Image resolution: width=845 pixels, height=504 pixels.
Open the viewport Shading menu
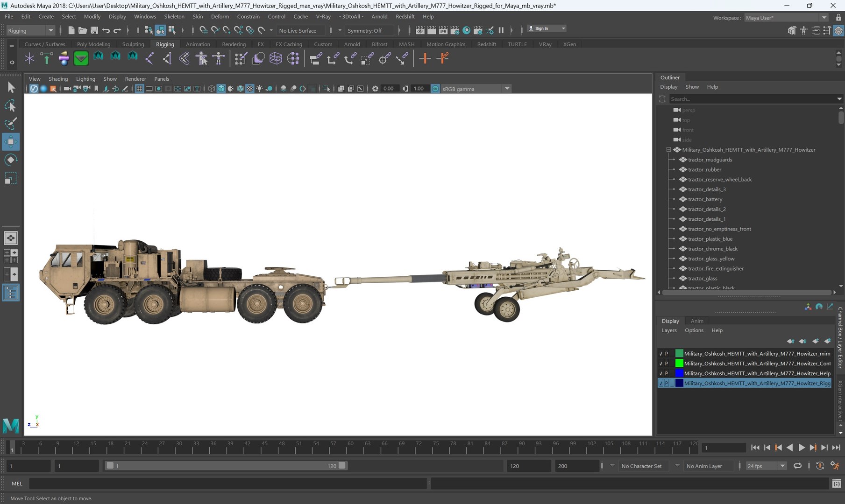[x=58, y=79]
